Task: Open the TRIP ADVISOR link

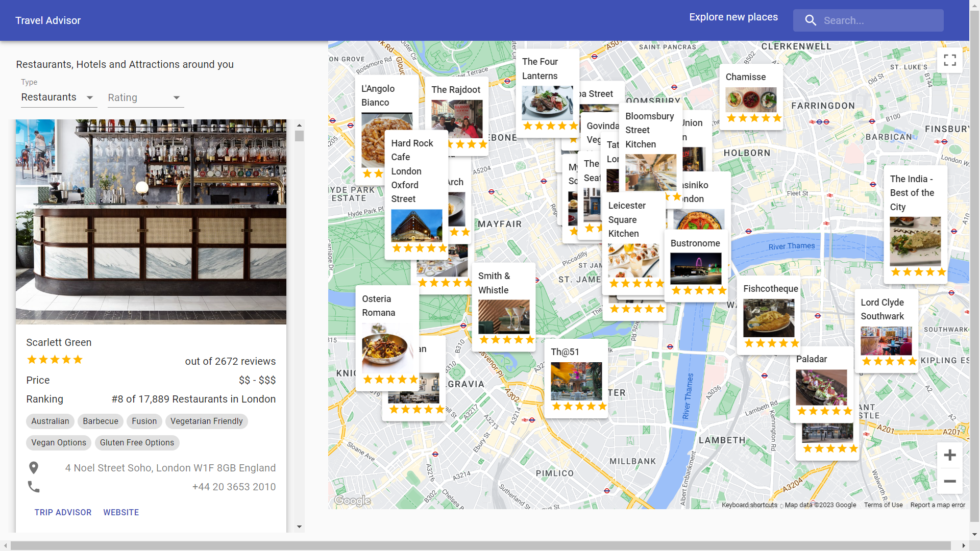Action: pyautogui.click(x=63, y=512)
